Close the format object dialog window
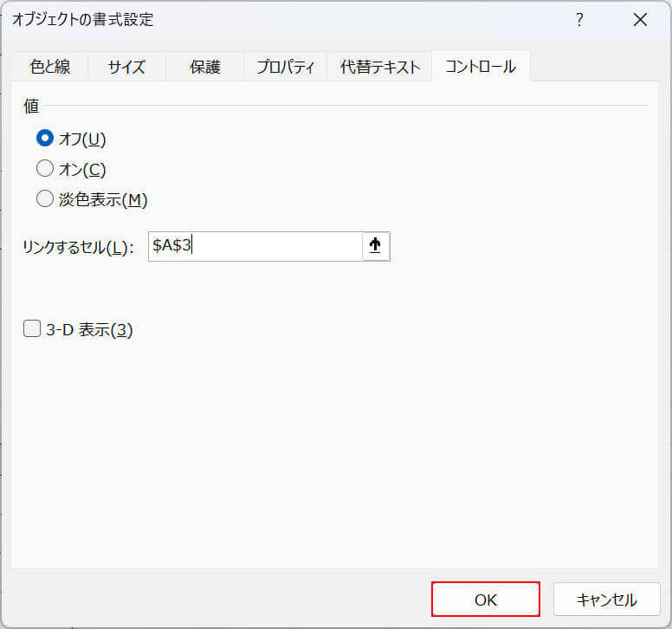The width and height of the screenshot is (672, 629). click(640, 20)
